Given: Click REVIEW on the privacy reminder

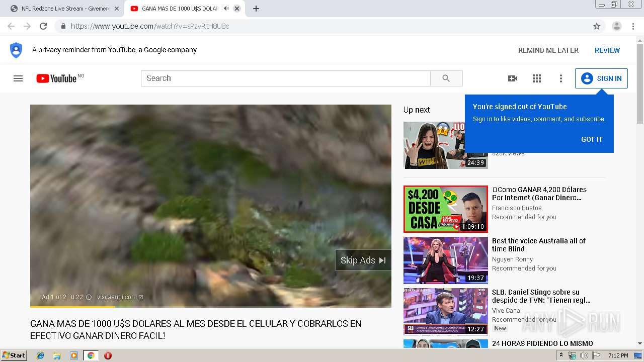Looking at the screenshot, I should pyautogui.click(x=607, y=50).
